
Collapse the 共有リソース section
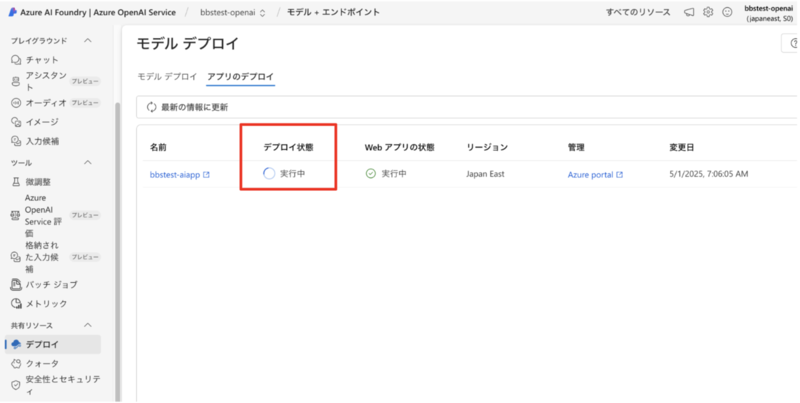[x=88, y=325]
